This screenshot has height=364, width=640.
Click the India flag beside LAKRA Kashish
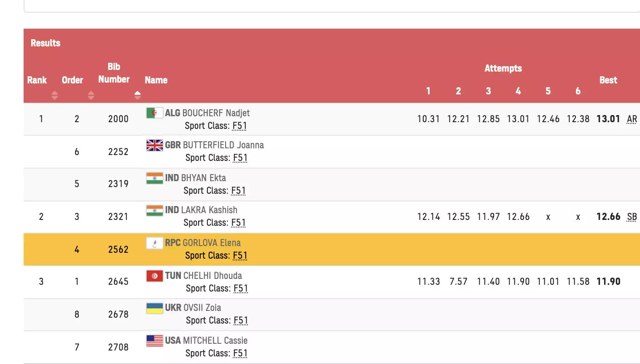154,210
